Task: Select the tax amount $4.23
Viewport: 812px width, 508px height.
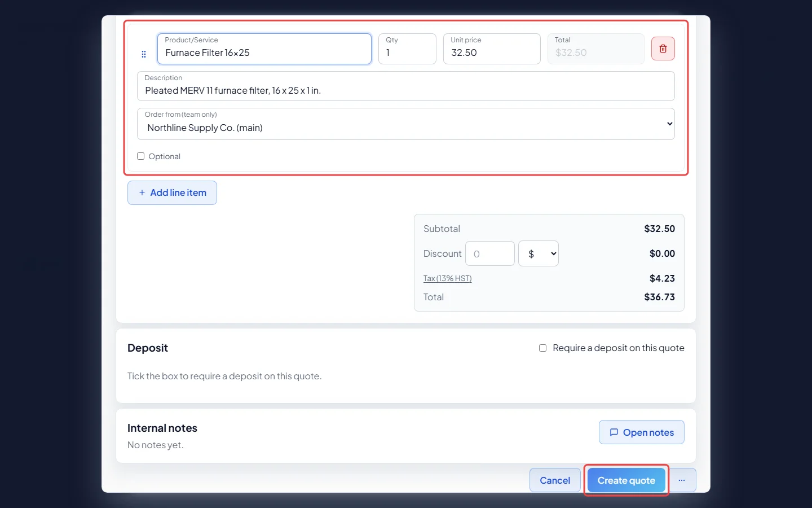Action: [x=662, y=278]
